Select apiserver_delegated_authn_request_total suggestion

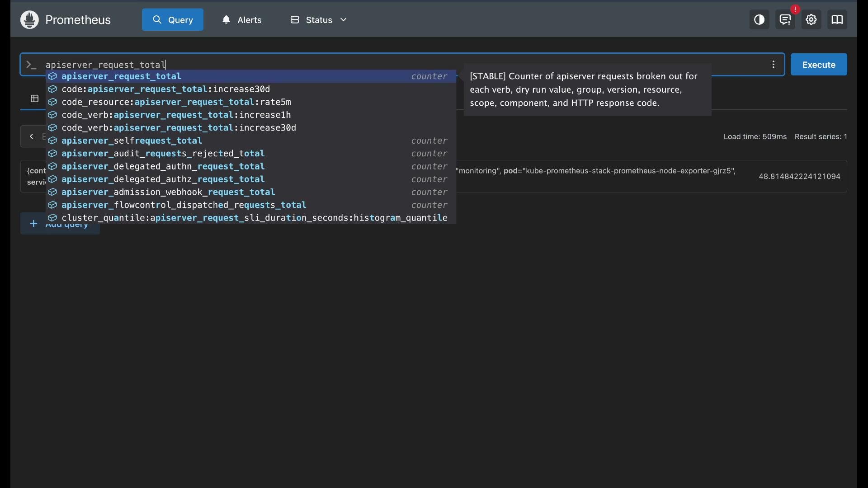coord(251,167)
